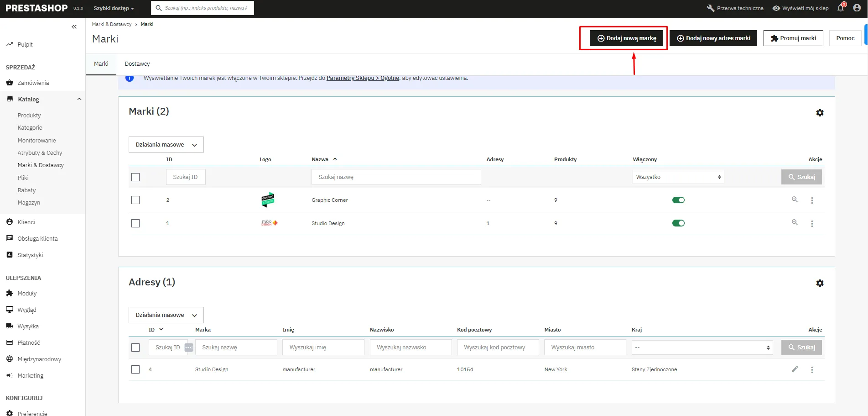Click the Szukaj nazwę brand filter field
868x416 pixels.
click(x=396, y=177)
